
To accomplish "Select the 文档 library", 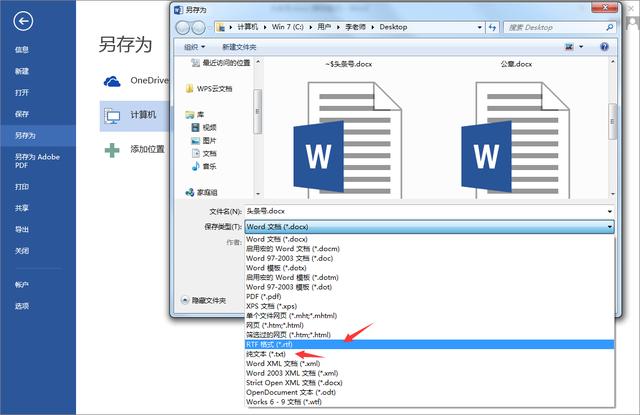I will 204,153.
